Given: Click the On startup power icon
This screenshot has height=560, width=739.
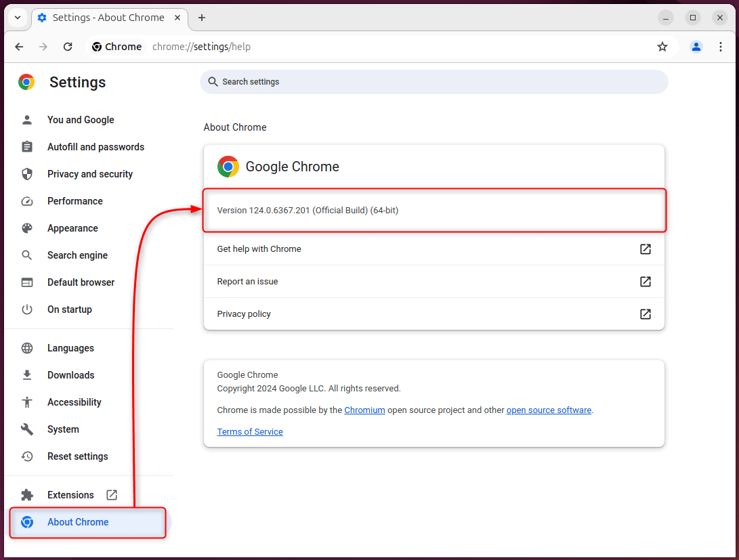Looking at the screenshot, I should [27, 309].
